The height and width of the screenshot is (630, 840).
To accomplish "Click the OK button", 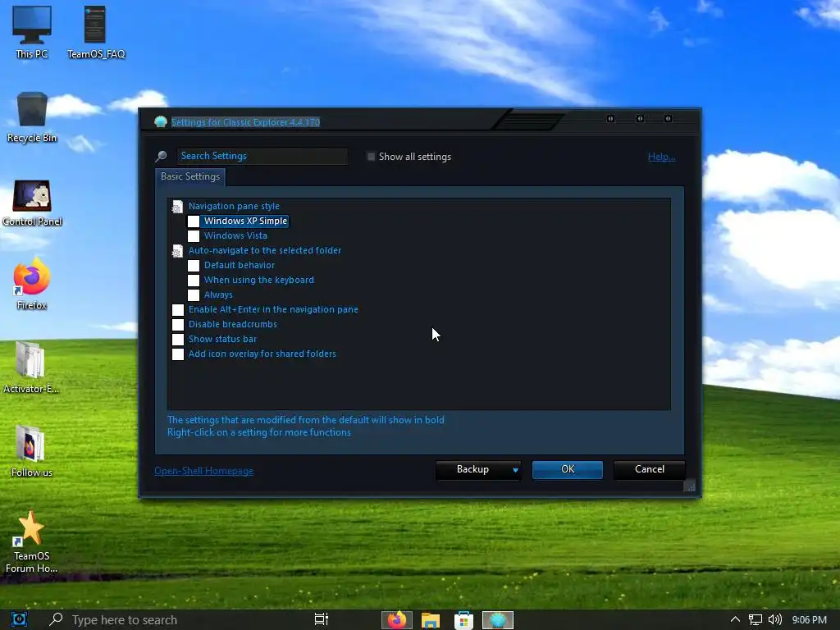I will pyautogui.click(x=568, y=469).
